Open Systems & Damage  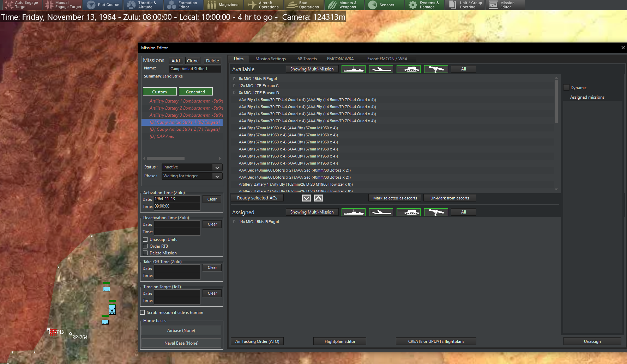(425, 5)
